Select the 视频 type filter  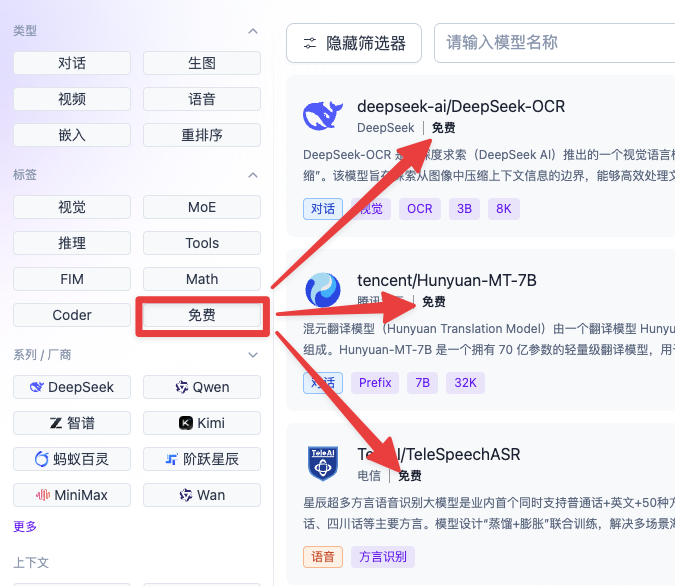coord(72,99)
